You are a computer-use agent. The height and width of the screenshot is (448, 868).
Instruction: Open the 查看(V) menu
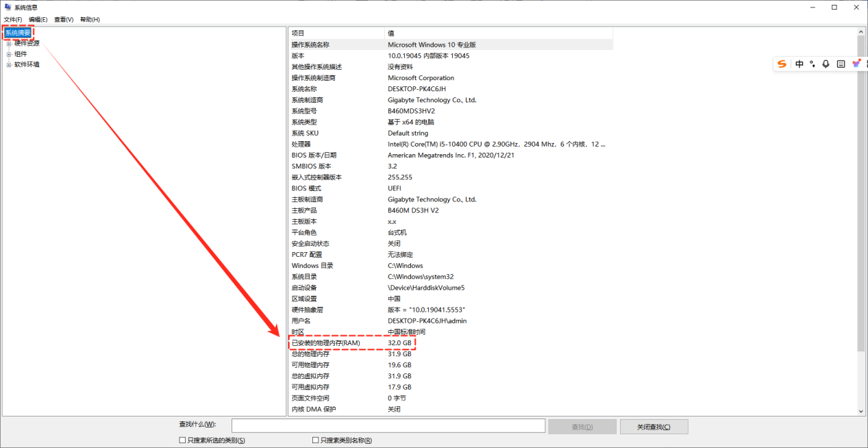tap(64, 20)
